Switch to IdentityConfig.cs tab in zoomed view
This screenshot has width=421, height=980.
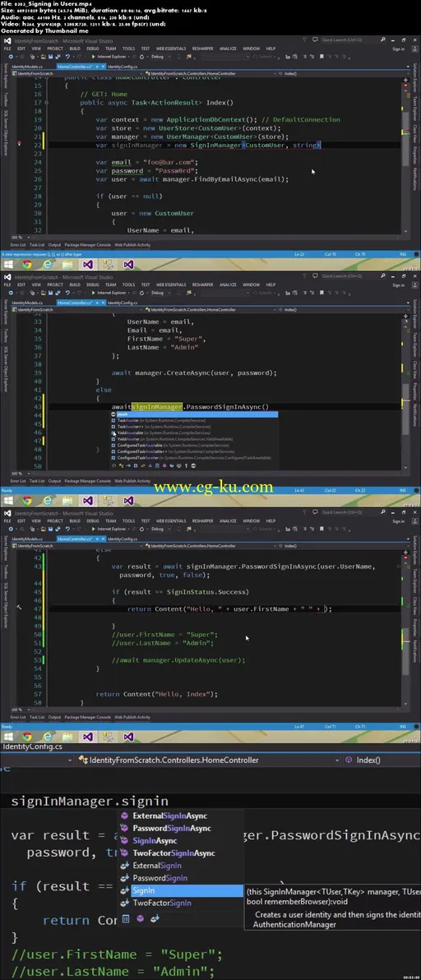tap(32, 747)
